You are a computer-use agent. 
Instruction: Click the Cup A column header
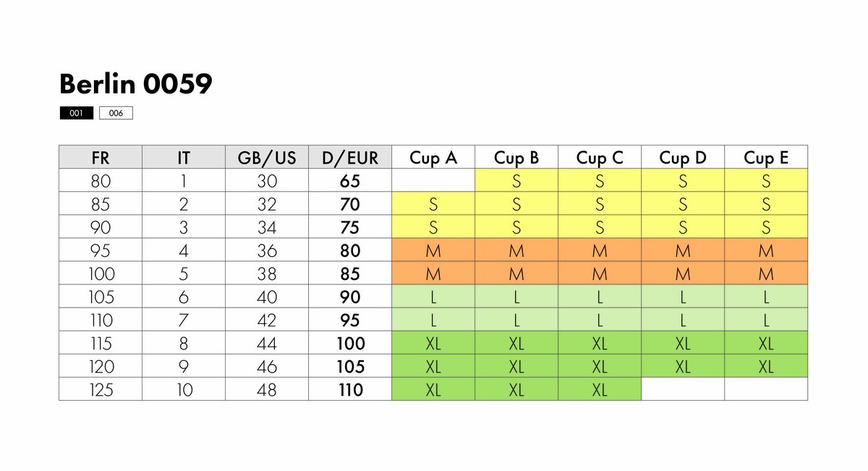[433, 158]
